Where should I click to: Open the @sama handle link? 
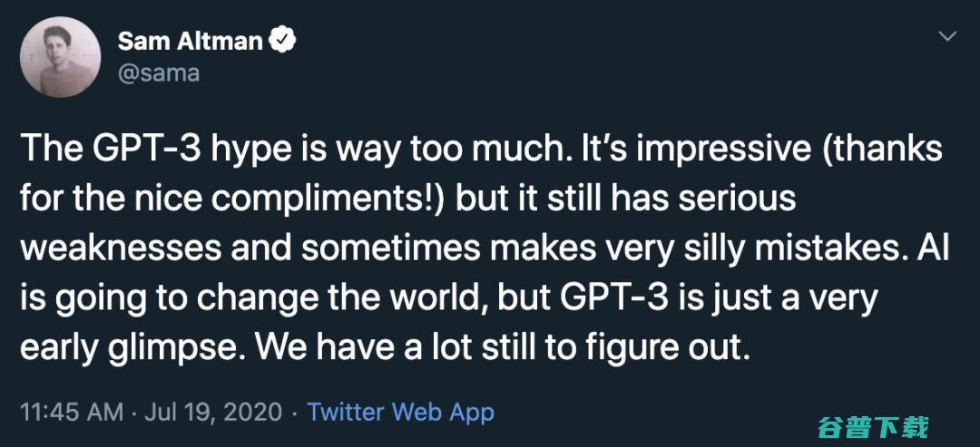(158, 73)
